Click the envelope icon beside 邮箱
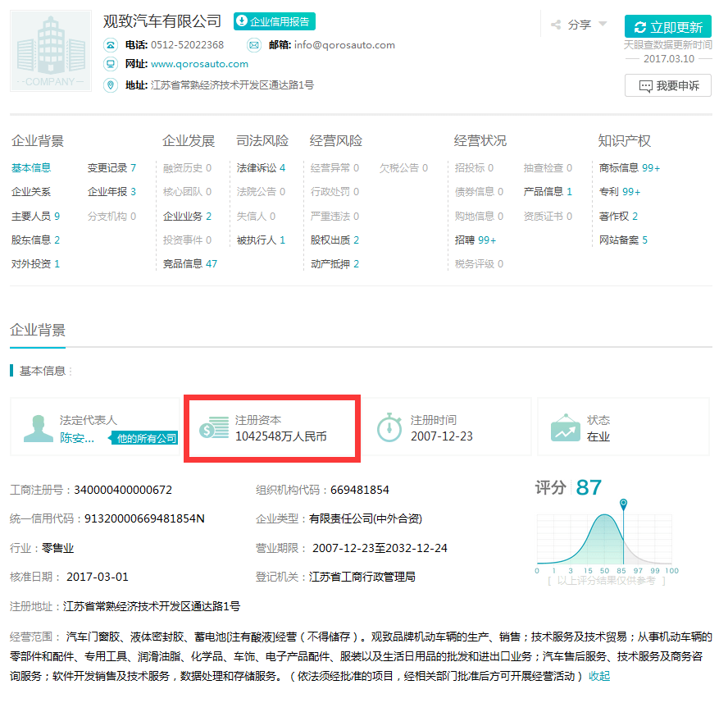The image size is (728, 703). pyautogui.click(x=254, y=45)
